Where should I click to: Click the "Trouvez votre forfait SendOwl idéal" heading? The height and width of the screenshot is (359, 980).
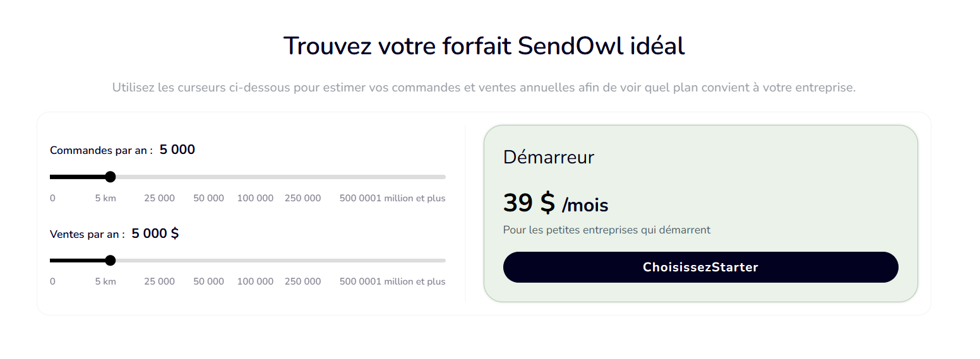[x=484, y=46]
